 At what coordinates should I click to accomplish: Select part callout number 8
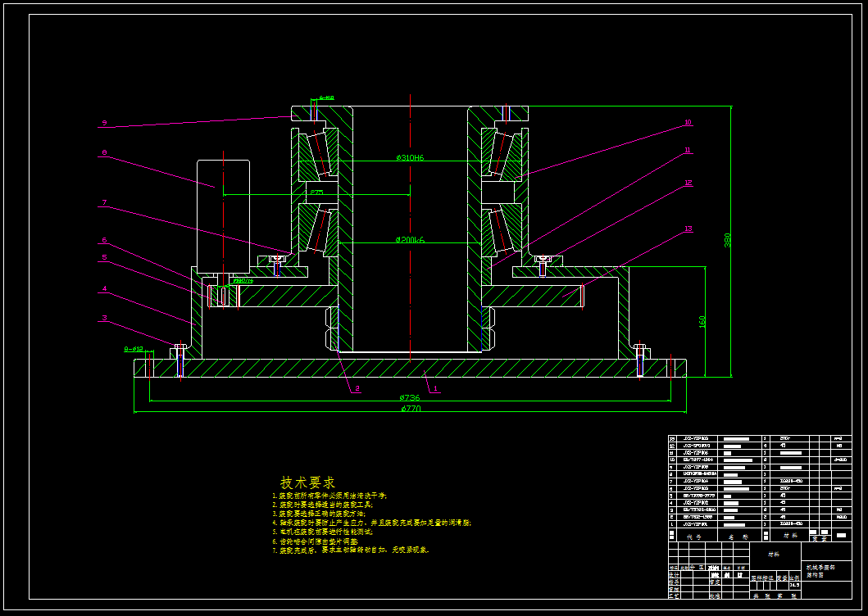click(104, 152)
